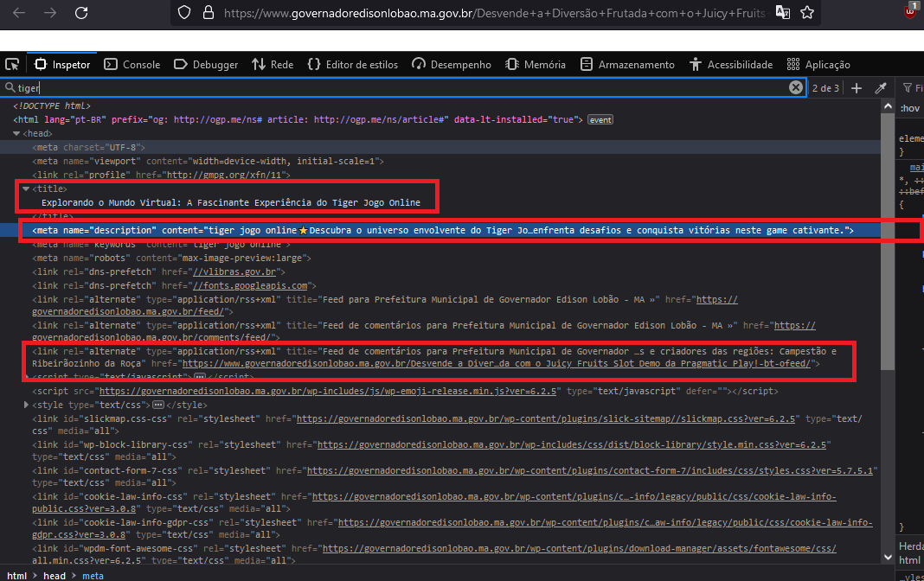Open the tracking protection shield icon

pos(184,12)
